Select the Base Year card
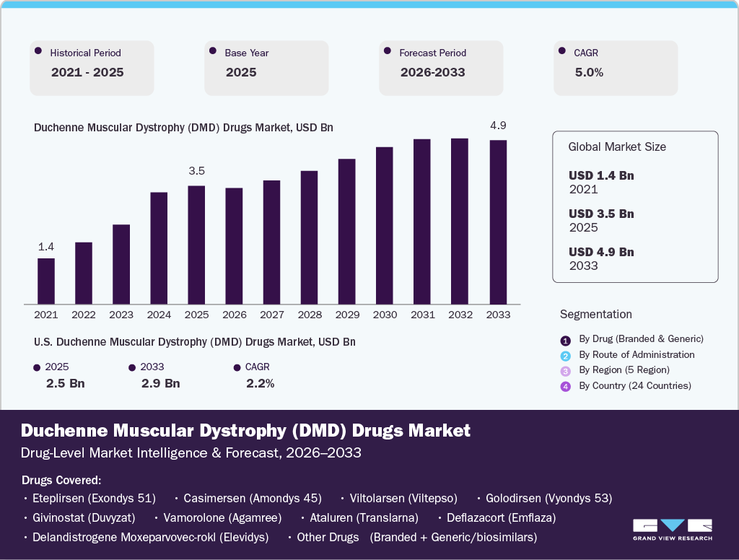The width and height of the screenshot is (739, 560). (x=266, y=68)
